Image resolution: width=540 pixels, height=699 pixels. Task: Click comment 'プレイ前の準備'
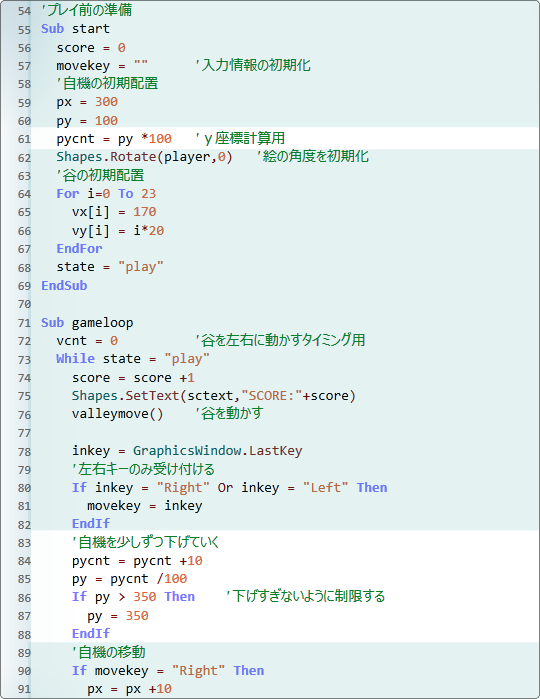pos(87,10)
